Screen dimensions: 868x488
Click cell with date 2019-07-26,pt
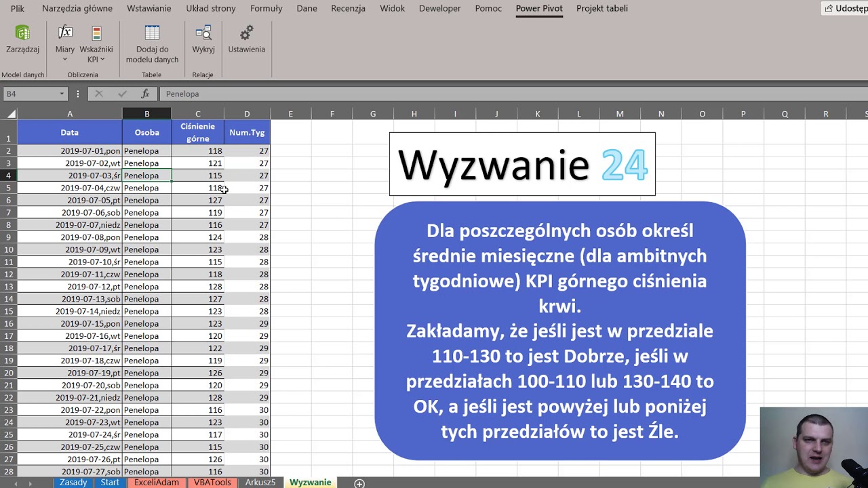(70, 460)
